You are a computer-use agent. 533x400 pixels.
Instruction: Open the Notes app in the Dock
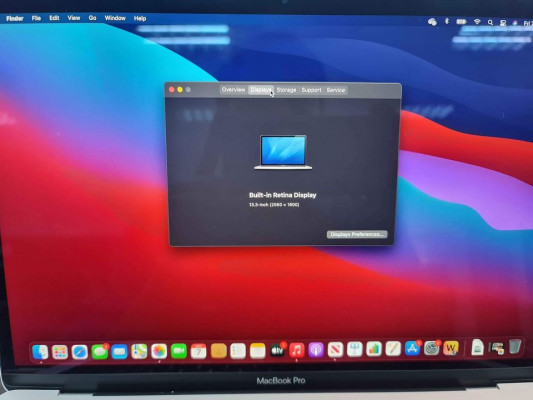pyautogui.click(x=258, y=351)
